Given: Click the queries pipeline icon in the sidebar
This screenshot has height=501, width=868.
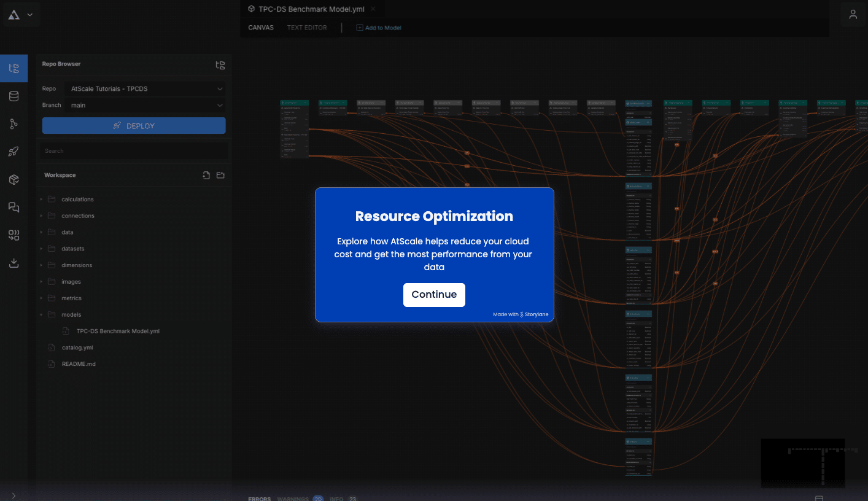Looking at the screenshot, I should point(14,235).
